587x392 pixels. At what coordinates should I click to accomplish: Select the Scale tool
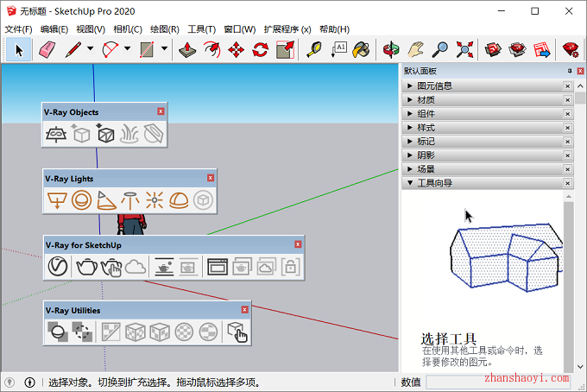click(285, 49)
